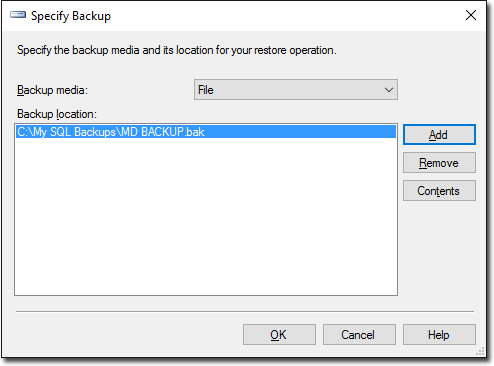494x366 pixels.
Task: Click the Backup media label
Action: click(52, 90)
